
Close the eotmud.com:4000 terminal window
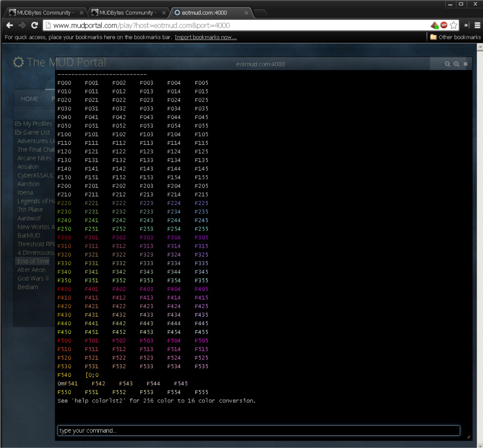click(465, 64)
